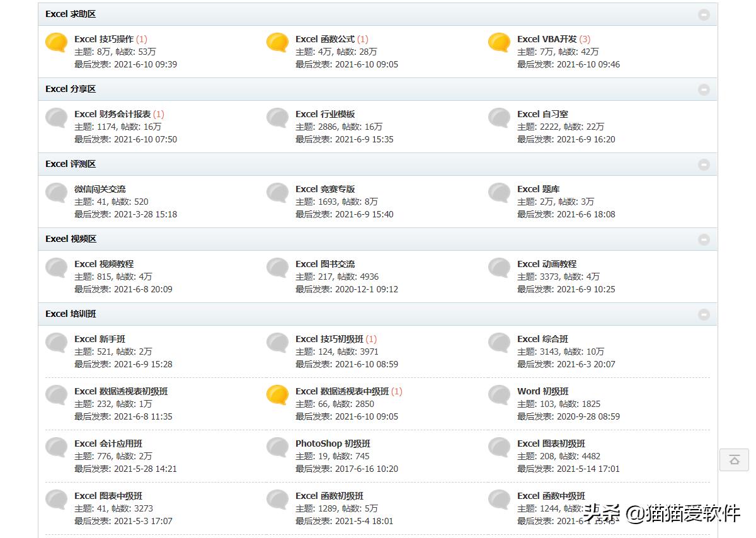The image size is (756, 538).
Task: Click last-post time 2021-6-10 09:39
Action: (146, 64)
